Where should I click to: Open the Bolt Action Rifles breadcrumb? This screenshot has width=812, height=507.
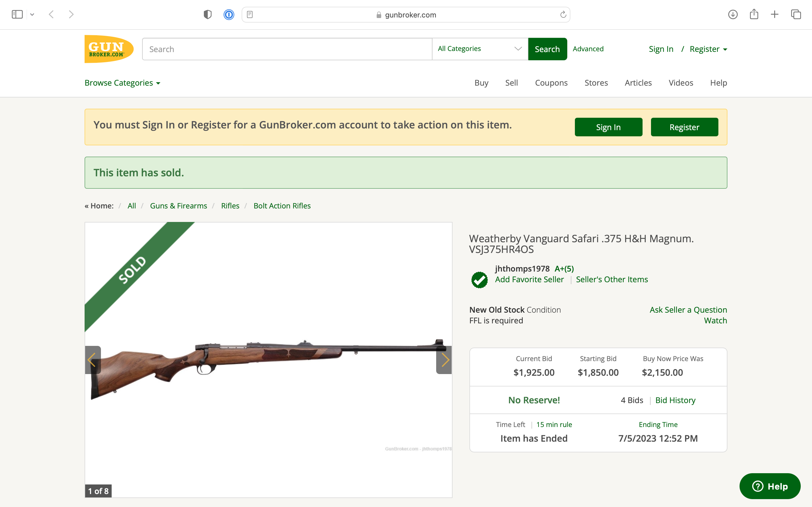tap(282, 206)
